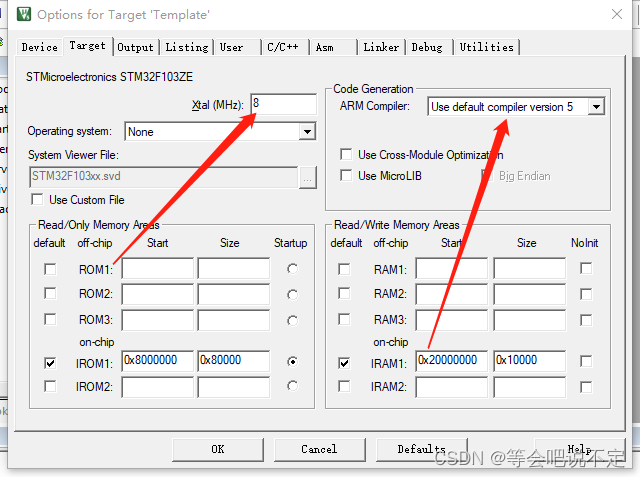Select ROM2 Startup radio button
The height and width of the screenshot is (477, 640).
click(292, 294)
